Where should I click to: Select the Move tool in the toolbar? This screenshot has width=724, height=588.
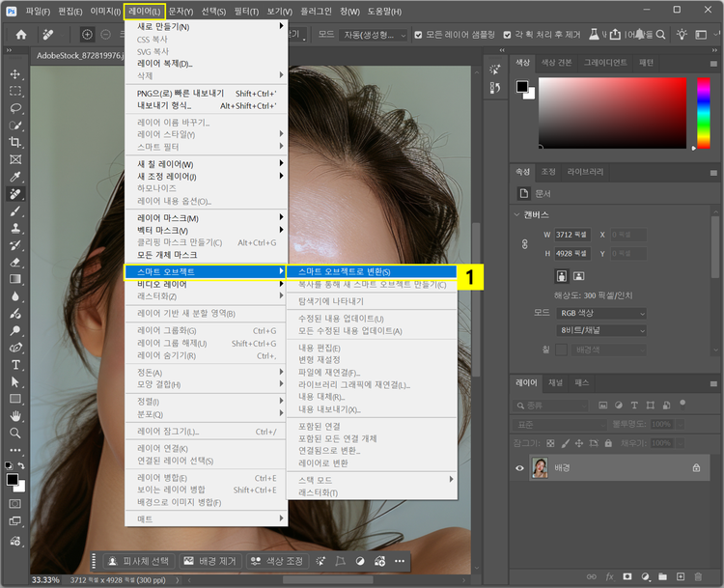[x=15, y=74]
